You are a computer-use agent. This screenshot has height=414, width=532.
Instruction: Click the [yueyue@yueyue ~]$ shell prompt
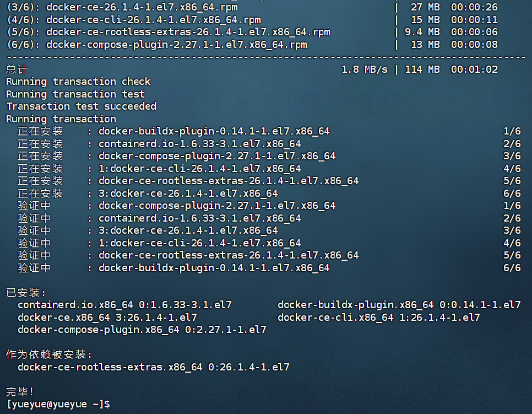point(58,404)
